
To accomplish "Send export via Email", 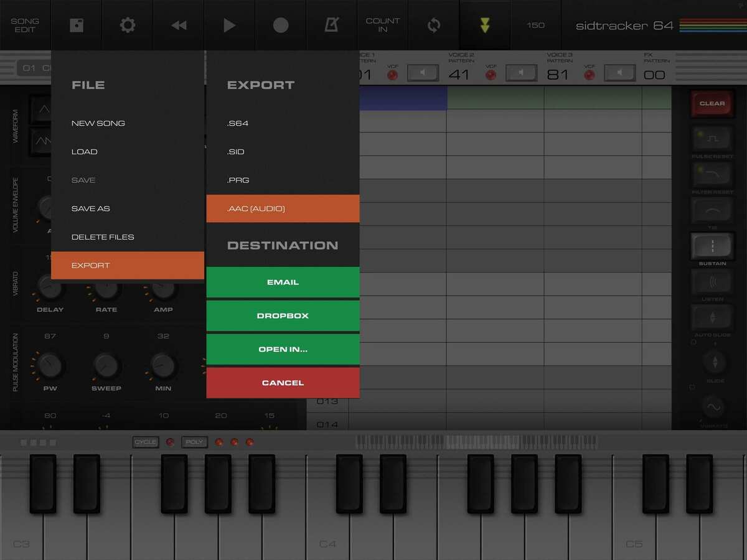I will click(x=283, y=282).
